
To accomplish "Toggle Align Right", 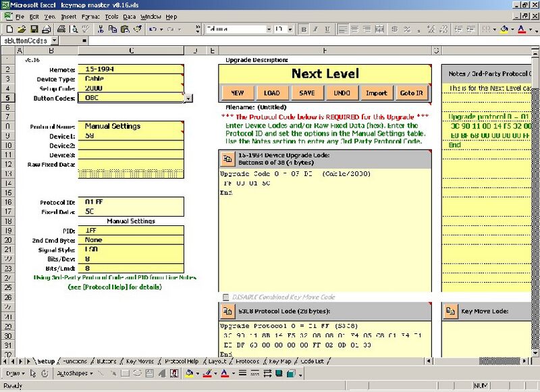I will point(367,29).
